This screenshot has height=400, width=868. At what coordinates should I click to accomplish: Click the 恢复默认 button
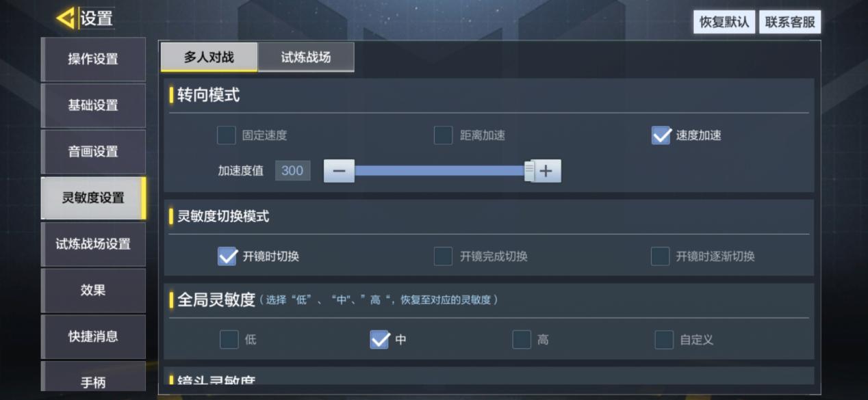click(724, 22)
